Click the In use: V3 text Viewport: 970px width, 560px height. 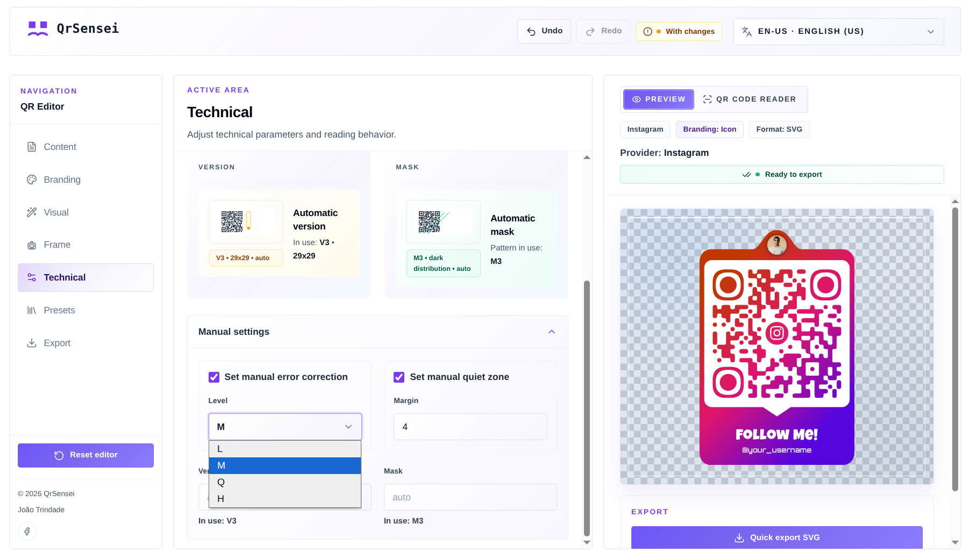(217, 521)
